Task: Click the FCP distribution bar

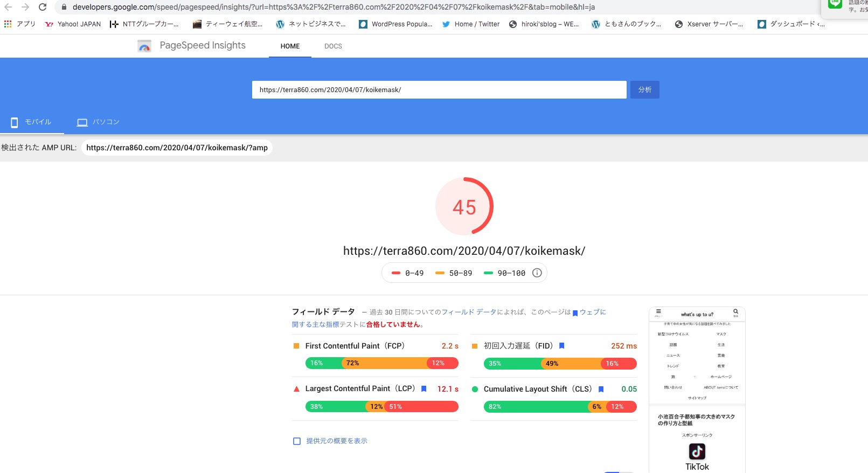Action: click(382, 363)
